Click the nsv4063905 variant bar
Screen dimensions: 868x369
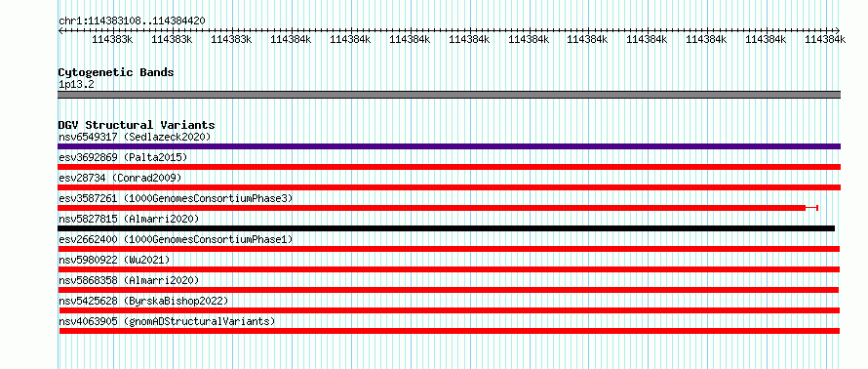click(x=449, y=331)
